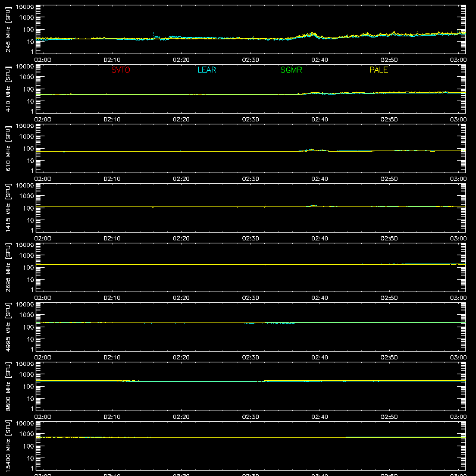Click the 10 tick on 1415 MHz axis

tap(30, 220)
